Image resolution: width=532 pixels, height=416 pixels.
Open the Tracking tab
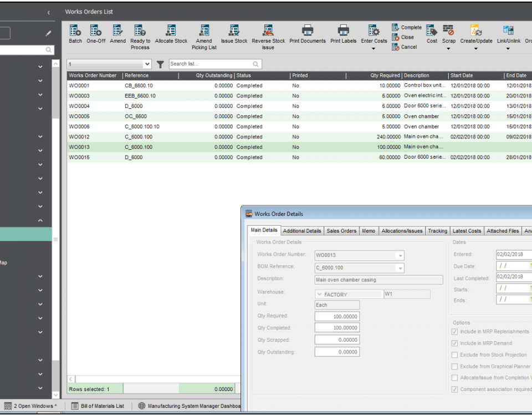(437, 231)
